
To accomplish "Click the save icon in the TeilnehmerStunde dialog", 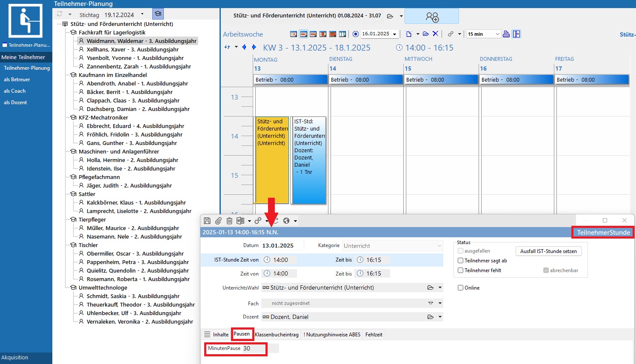I will pyautogui.click(x=207, y=221).
